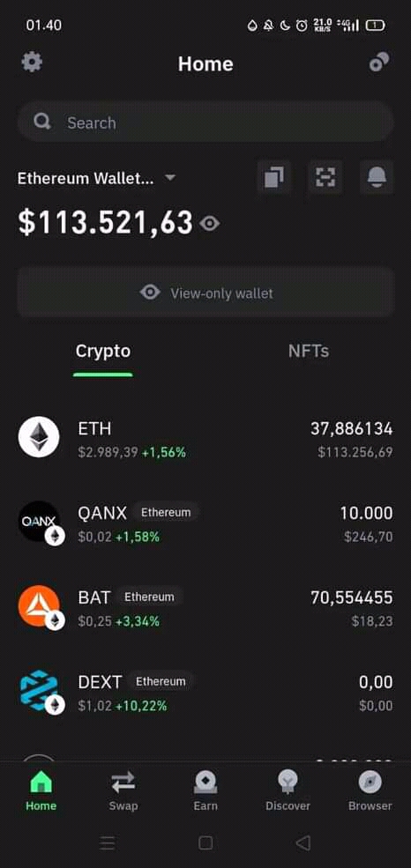411x868 pixels.
Task: Tap the coins icon beside Home title
Action: point(379,63)
